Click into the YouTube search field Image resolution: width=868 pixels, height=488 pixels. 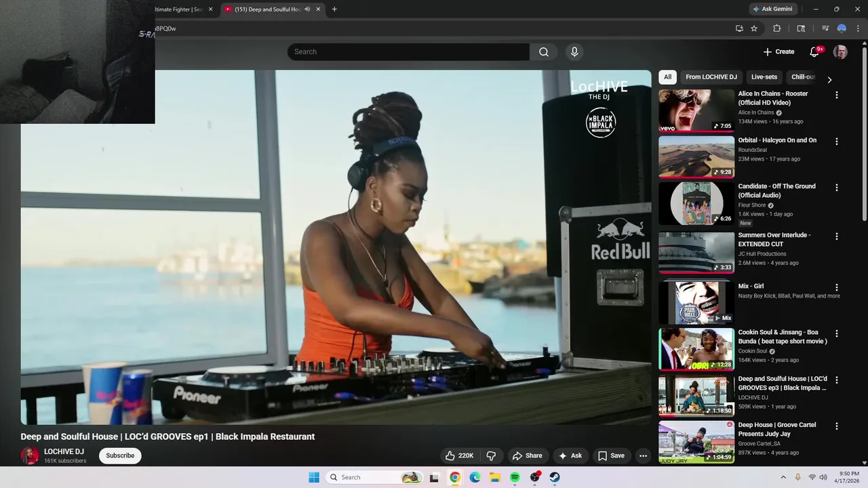coord(408,52)
